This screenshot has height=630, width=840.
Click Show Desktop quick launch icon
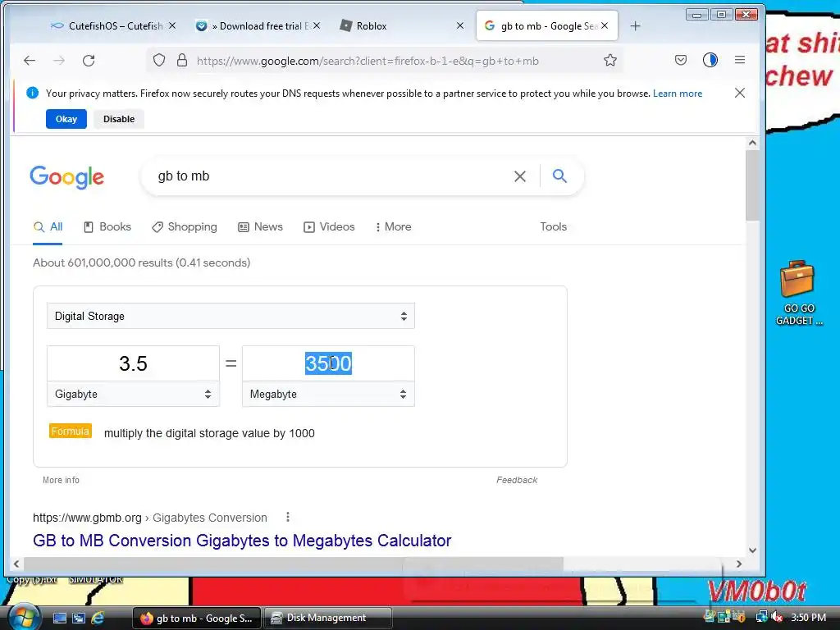(x=59, y=618)
